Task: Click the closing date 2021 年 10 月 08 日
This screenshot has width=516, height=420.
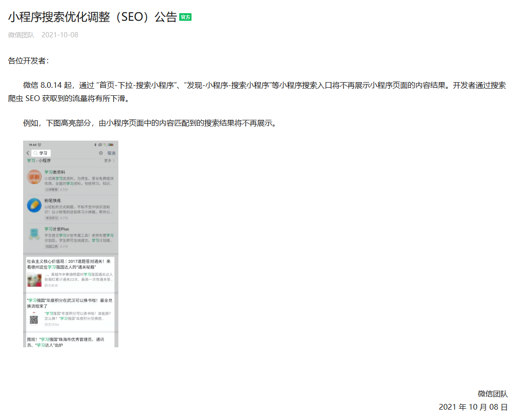Action: [x=473, y=407]
